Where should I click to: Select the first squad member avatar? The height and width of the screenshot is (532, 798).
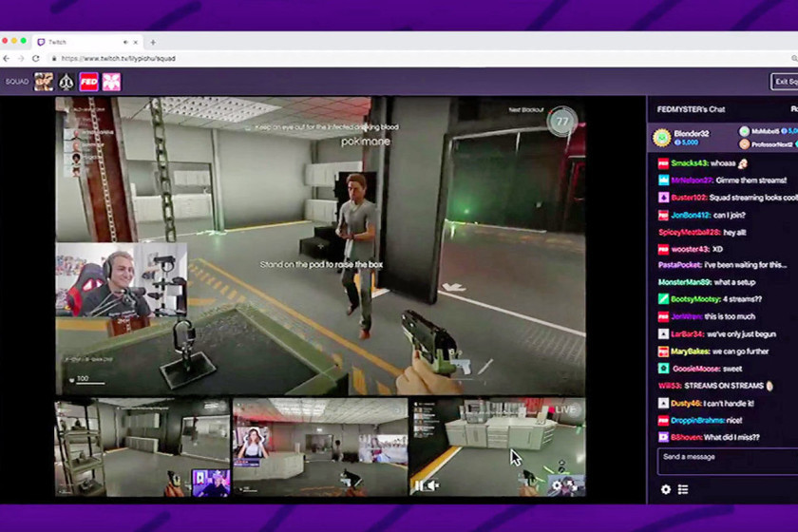(44, 82)
